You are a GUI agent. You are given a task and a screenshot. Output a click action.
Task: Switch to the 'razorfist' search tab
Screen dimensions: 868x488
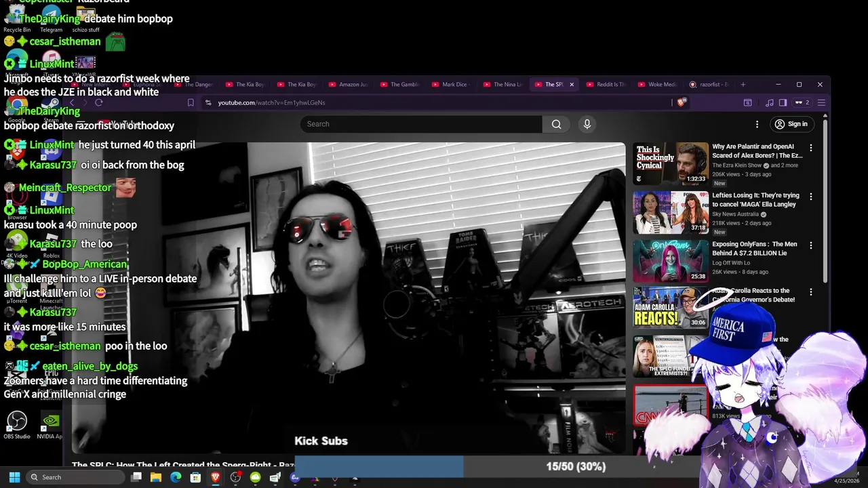709,85
